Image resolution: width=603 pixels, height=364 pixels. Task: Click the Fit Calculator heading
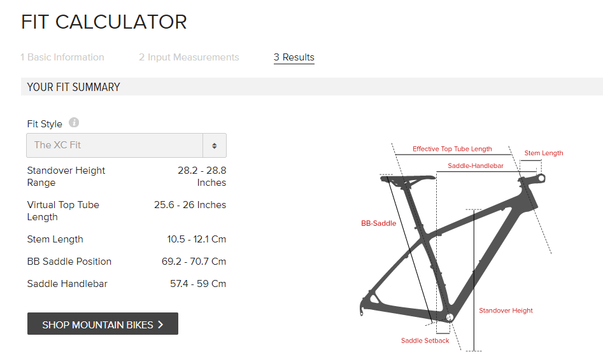pyautogui.click(x=104, y=22)
